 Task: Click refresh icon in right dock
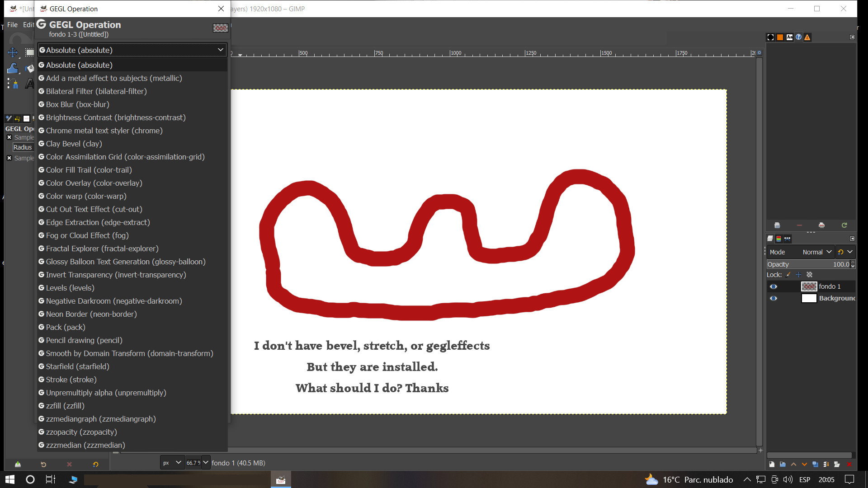[844, 225]
